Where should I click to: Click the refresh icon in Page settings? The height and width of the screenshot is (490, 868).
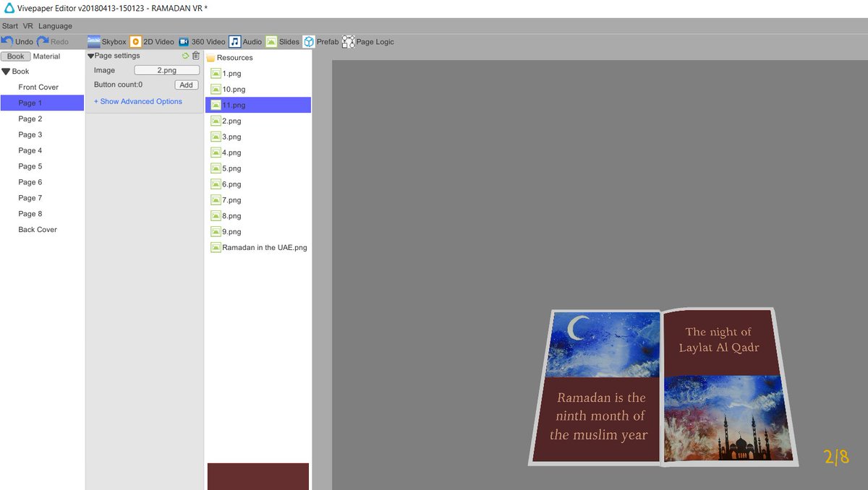185,56
